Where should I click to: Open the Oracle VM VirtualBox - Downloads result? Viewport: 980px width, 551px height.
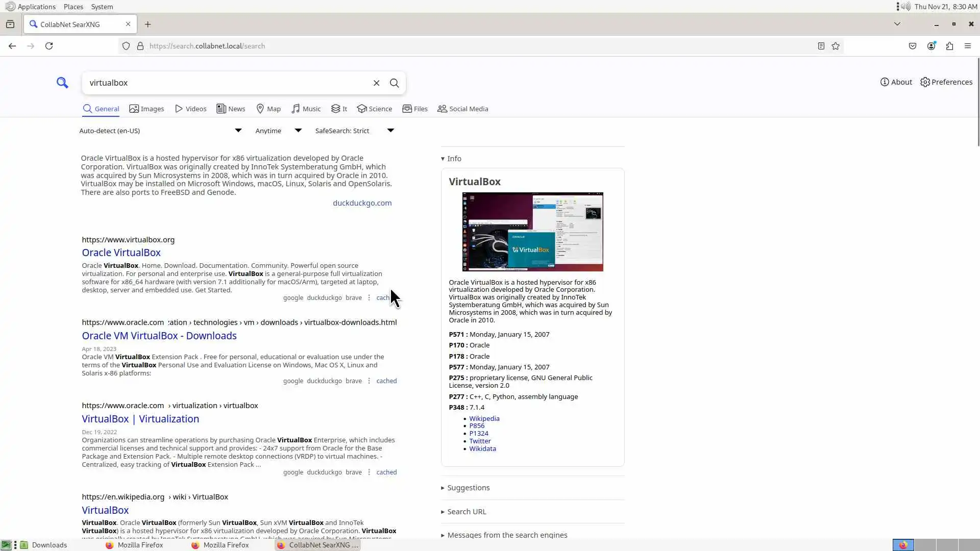[159, 336]
